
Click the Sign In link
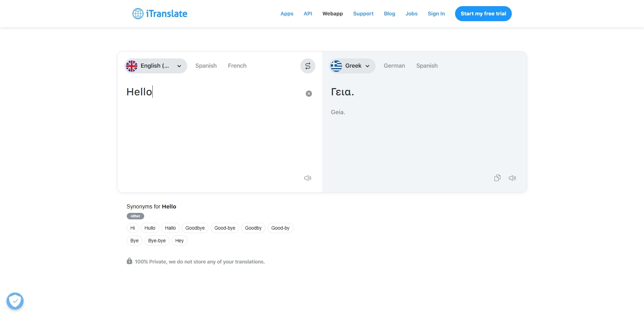coord(436,14)
